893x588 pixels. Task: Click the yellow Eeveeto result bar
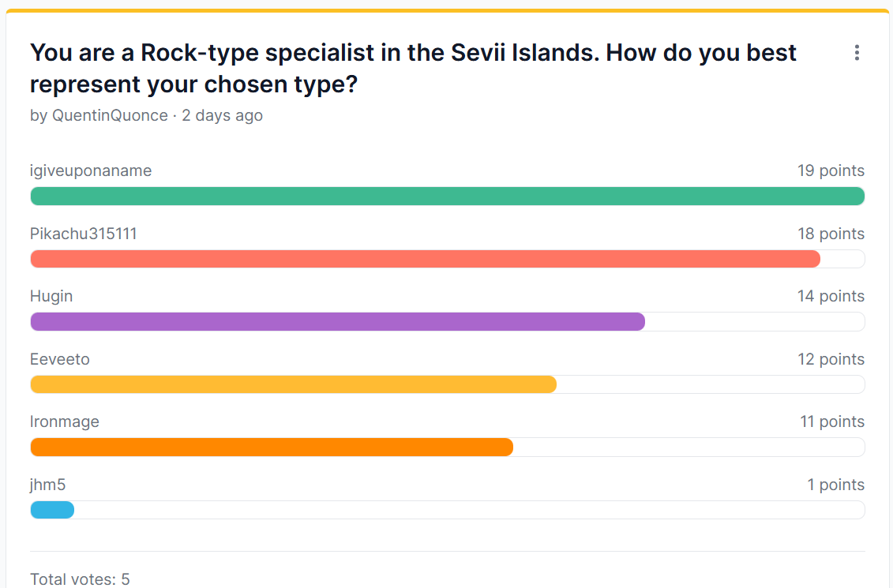293,384
